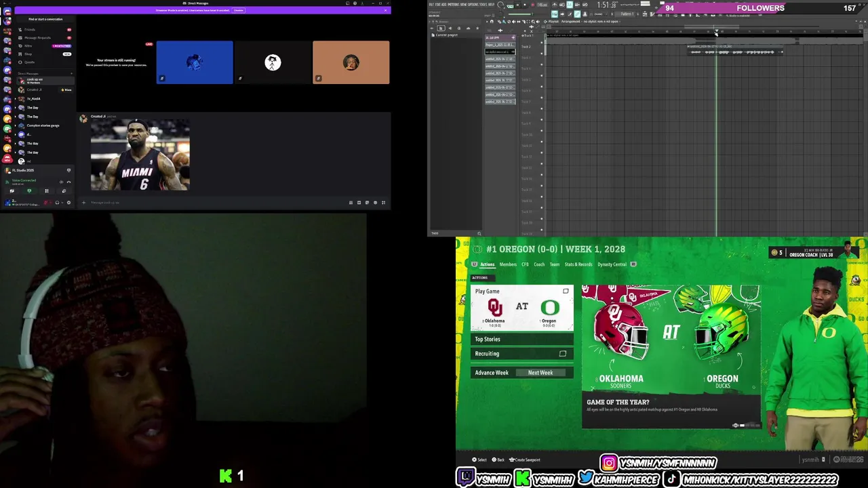Click the FL Studio playlist horizontal scrollbar
868x488 pixels.
coord(711,26)
